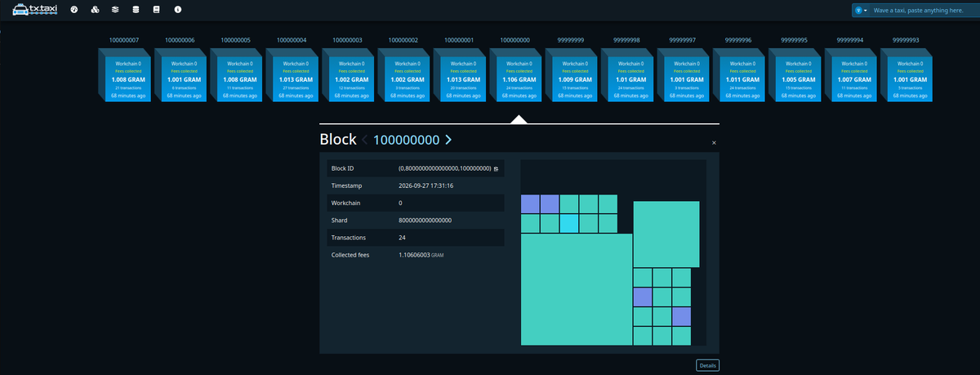Select block 100000000 cube
Viewport: 980px width, 375px height.
(x=517, y=75)
